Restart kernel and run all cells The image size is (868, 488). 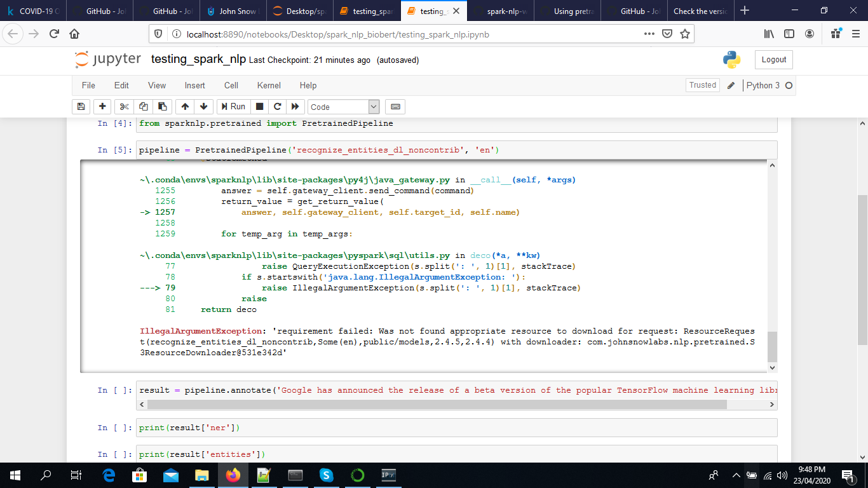(x=295, y=107)
